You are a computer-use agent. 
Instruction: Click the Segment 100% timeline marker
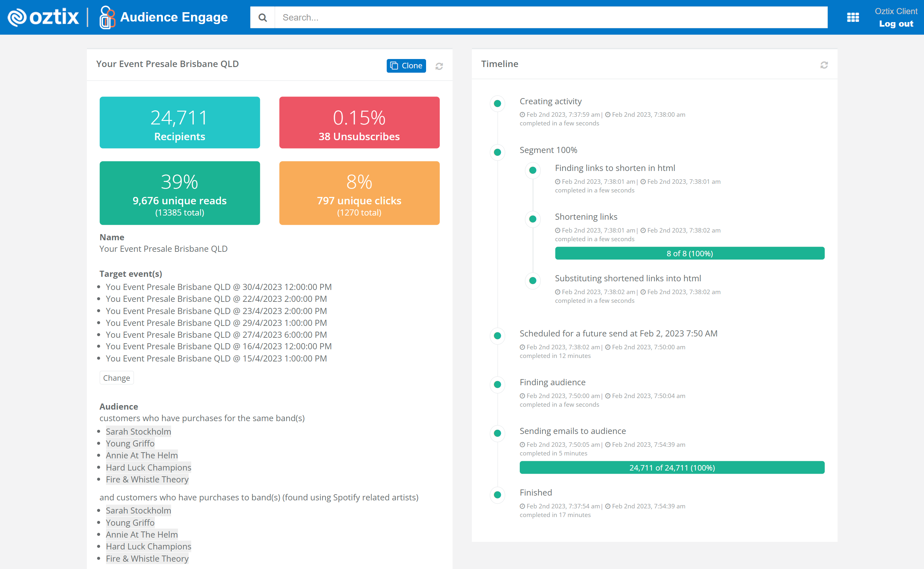click(x=497, y=152)
